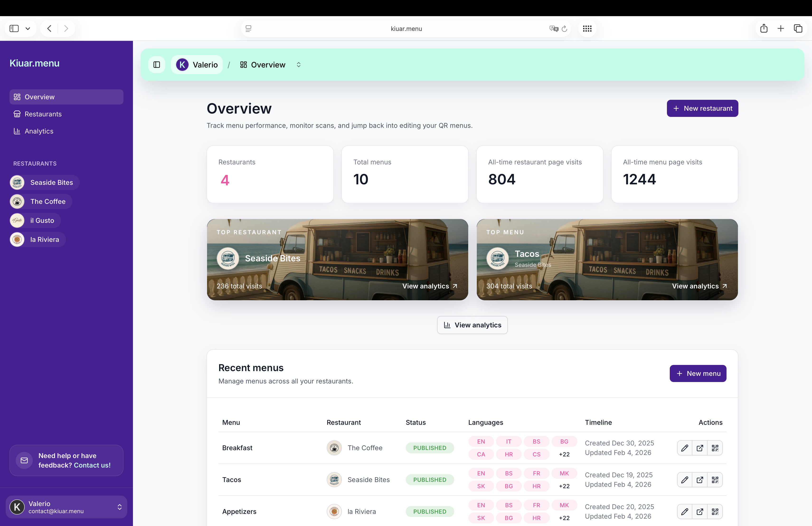Expand Valerio account menu at sidebar bottom
This screenshot has height=526, width=812.
(x=119, y=507)
